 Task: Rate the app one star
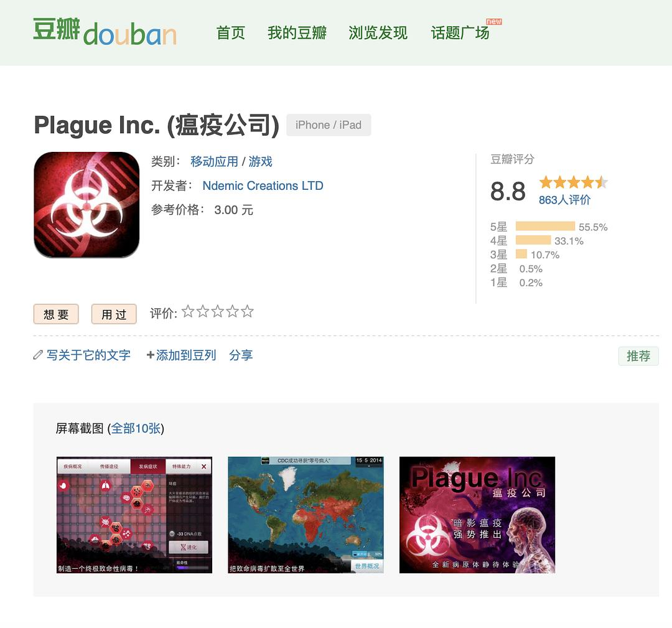pos(188,312)
